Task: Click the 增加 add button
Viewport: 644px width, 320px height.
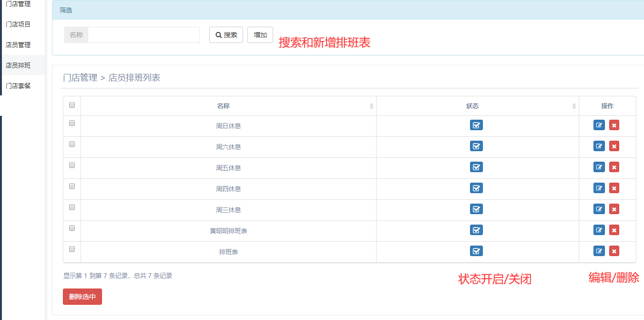Action: [x=260, y=35]
